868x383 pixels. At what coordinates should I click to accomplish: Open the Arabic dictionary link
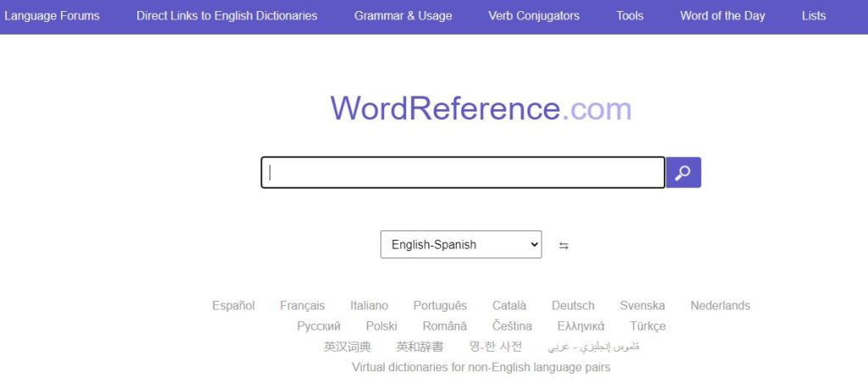[x=593, y=347]
